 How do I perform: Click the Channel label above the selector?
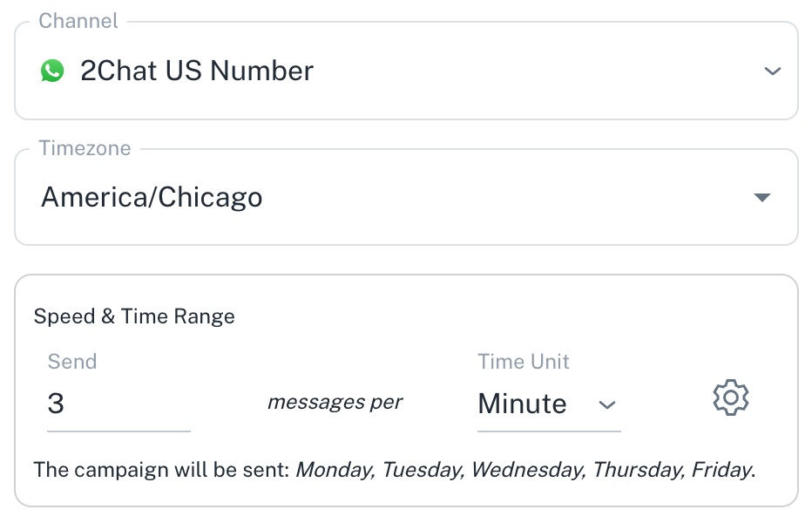[78, 19]
